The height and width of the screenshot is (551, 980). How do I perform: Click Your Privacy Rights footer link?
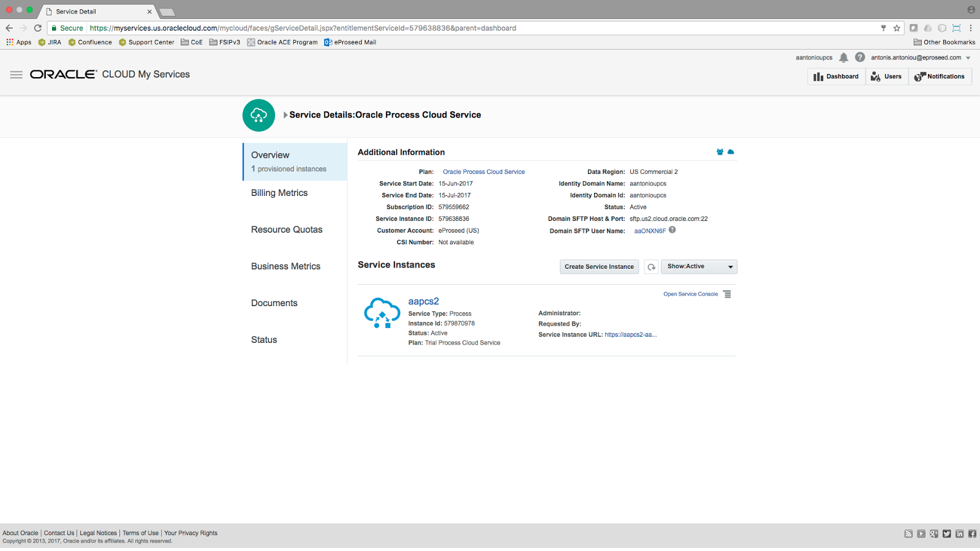[x=190, y=533]
